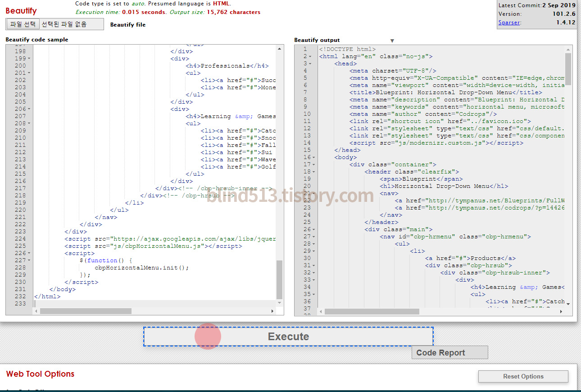Fold the body tag at output line 16
This screenshot has height=392, width=581.
314,157
